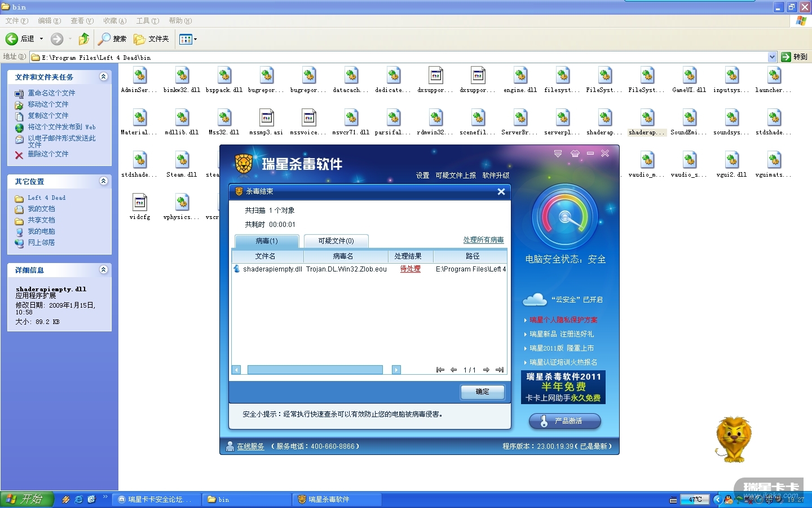812x508 pixels.
Task: Click the 开始 Start button
Action: [x=27, y=500]
